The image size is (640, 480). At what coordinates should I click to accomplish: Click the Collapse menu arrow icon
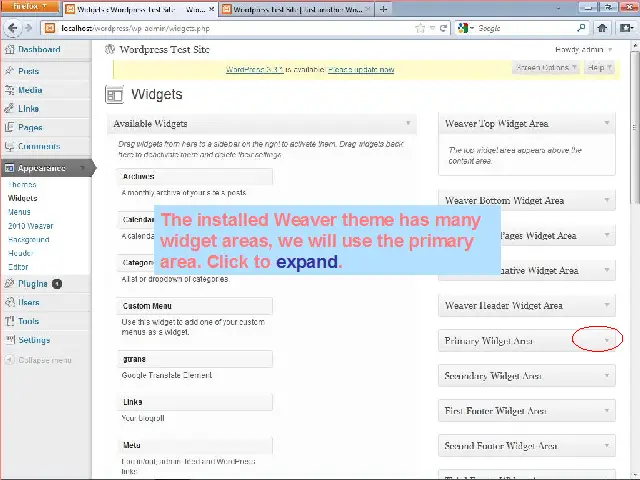click(9, 360)
